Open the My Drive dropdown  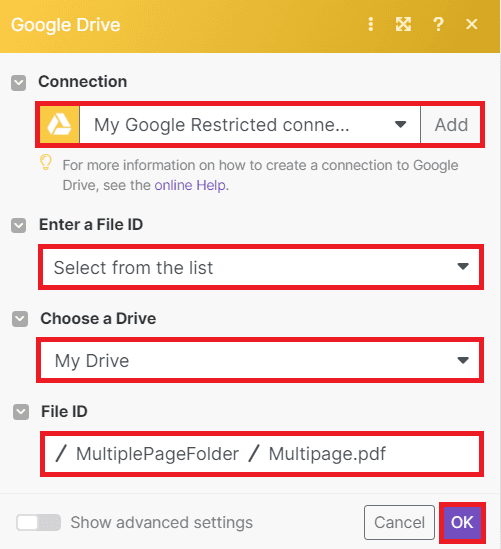[x=260, y=360]
